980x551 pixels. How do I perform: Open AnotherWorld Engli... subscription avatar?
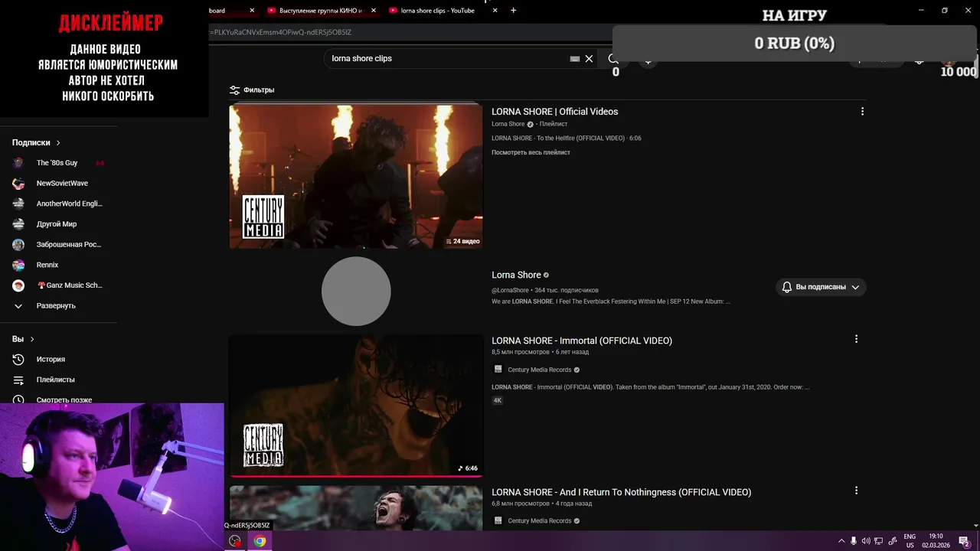tap(18, 204)
